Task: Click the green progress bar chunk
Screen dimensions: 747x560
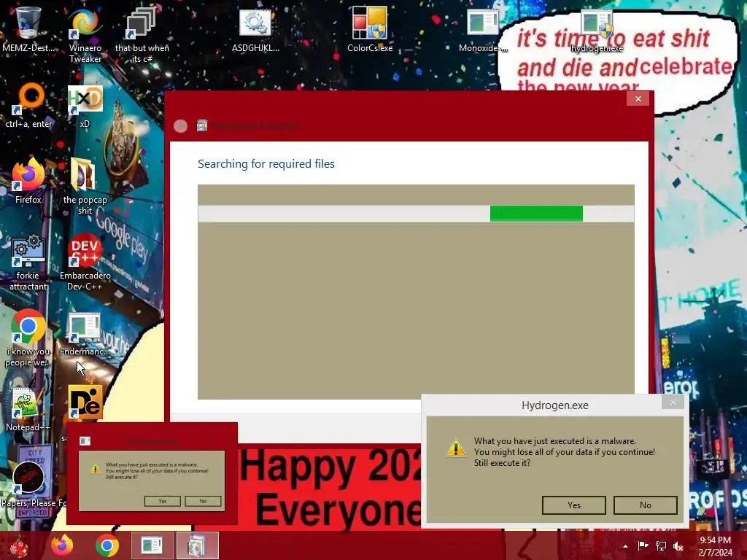Action: point(536,214)
